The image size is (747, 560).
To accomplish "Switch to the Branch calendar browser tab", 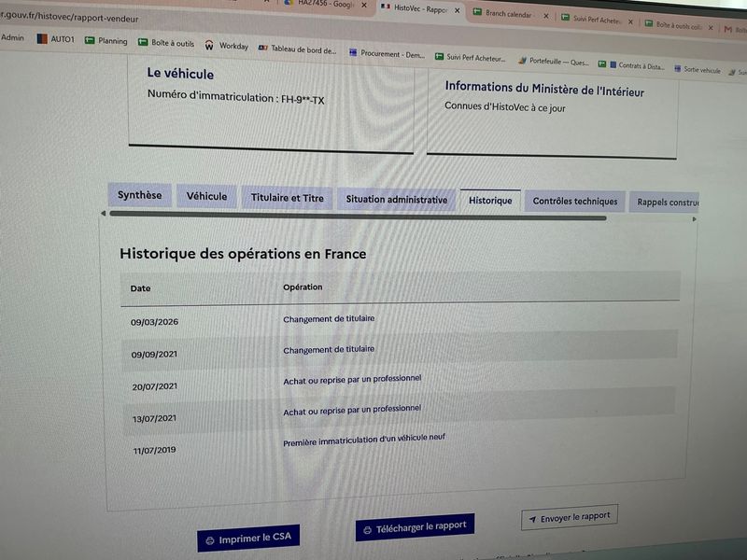I will tap(503, 14).
